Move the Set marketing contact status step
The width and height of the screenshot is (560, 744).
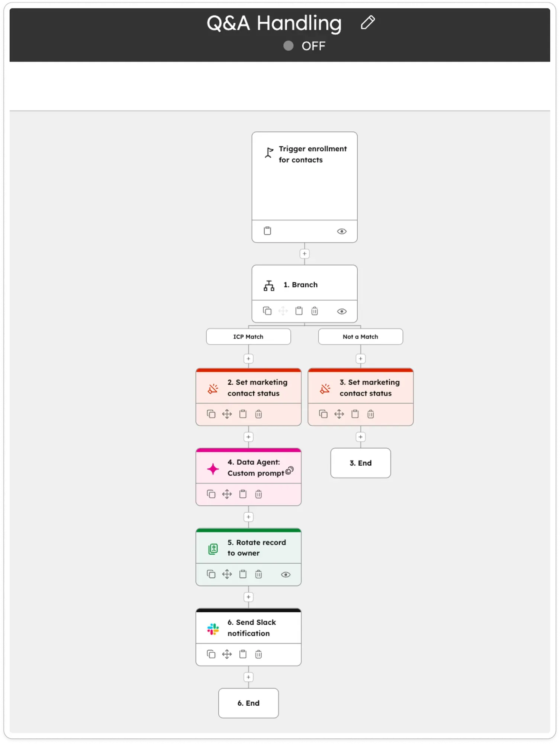[227, 414]
